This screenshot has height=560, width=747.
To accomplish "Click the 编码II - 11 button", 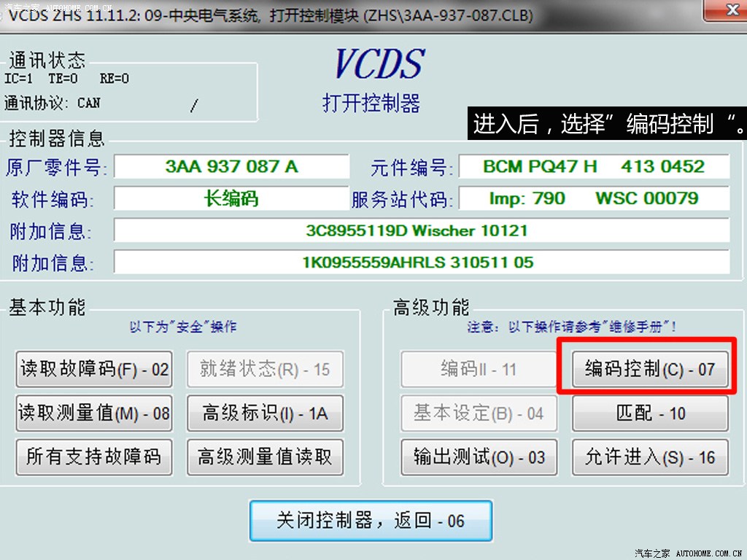I will tap(479, 369).
